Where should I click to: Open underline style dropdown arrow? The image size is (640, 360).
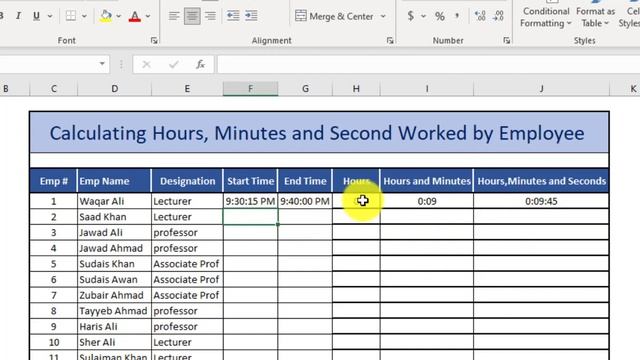coord(50,16)
